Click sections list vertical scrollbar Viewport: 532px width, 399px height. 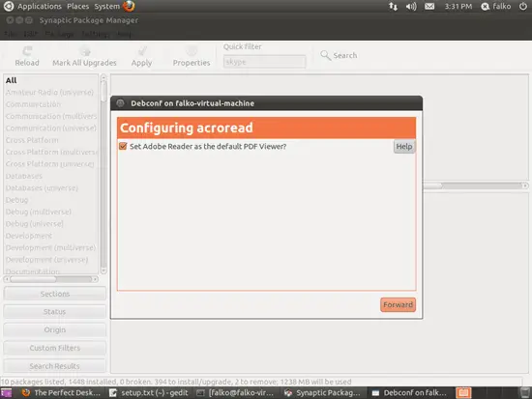[103, 174]
